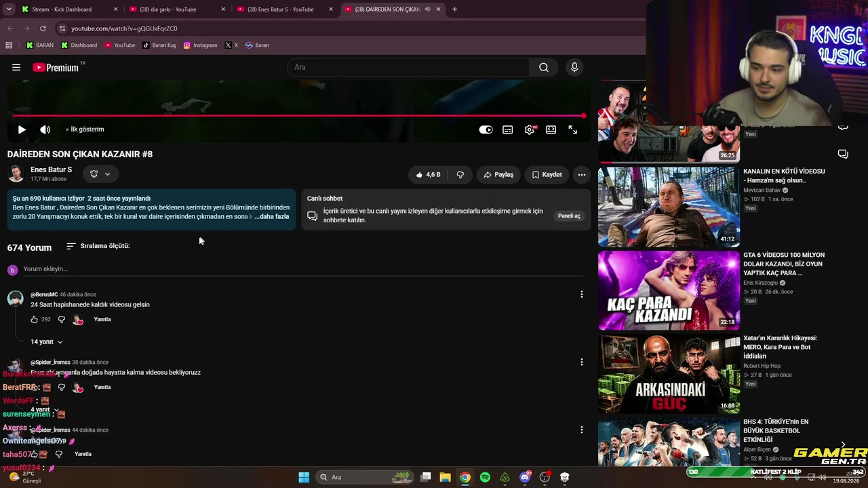Screen dimensions: 868x488
Task: Open options menu for @BerusMC comment
Action: click(581, 294)
